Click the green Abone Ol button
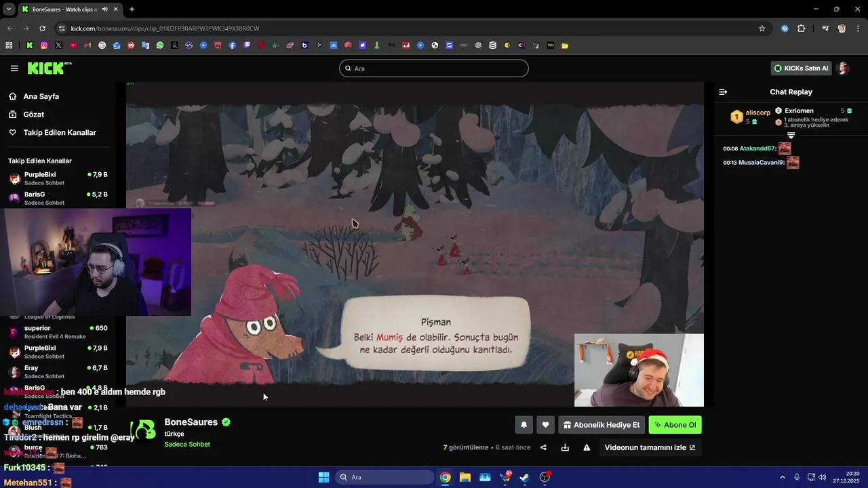 675,425
